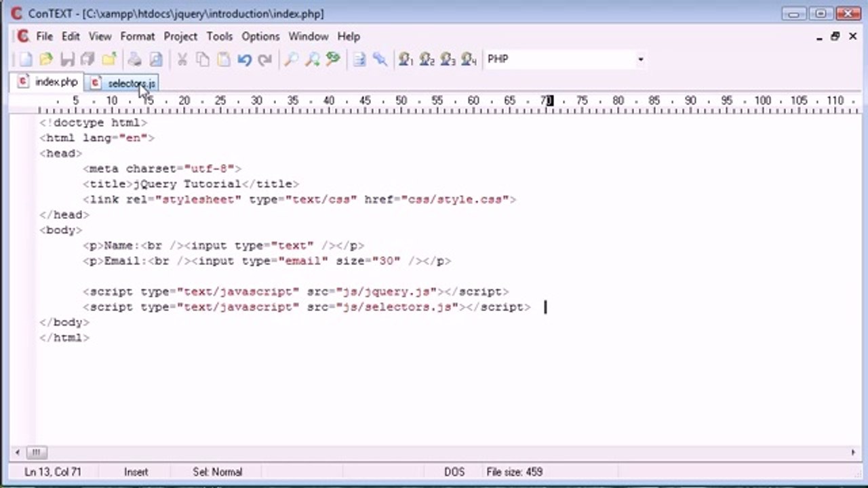
Task: Click the 'Name:' paragraph code line
Action: tap(224, 245)
